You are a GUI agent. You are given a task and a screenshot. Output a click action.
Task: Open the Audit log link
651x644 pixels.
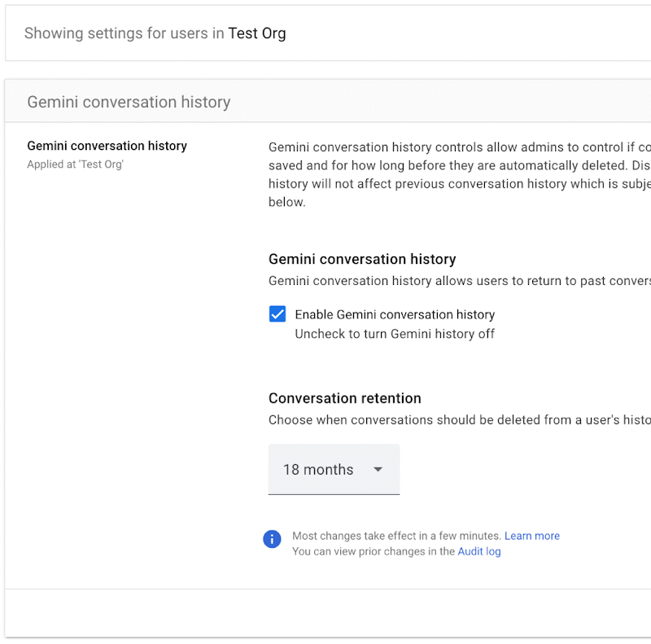pyautogui.click(x=478, y=551)
